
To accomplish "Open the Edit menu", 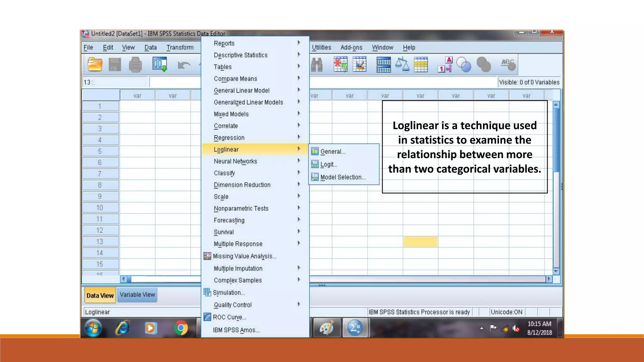I will pyautogui.click(x=108, y=47).
